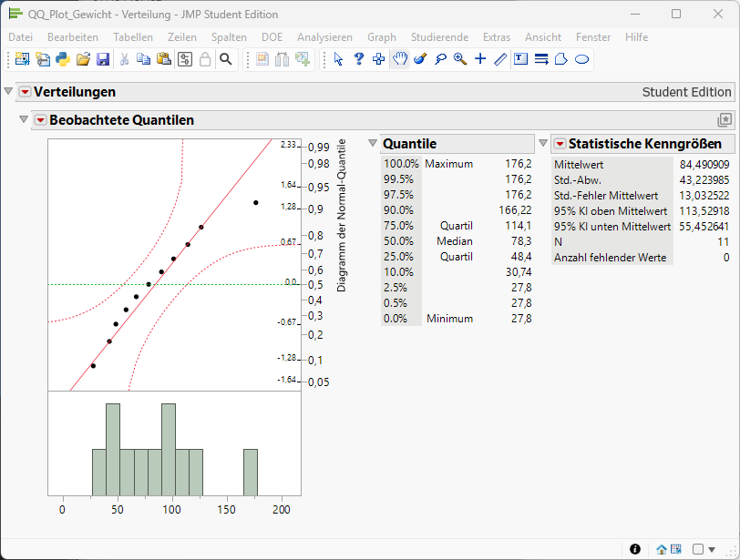Image resolution: width=740 pixels, height=560 pixels.
Task: Collapse the Verteilungen outline triangle
Action: point(9,92)
